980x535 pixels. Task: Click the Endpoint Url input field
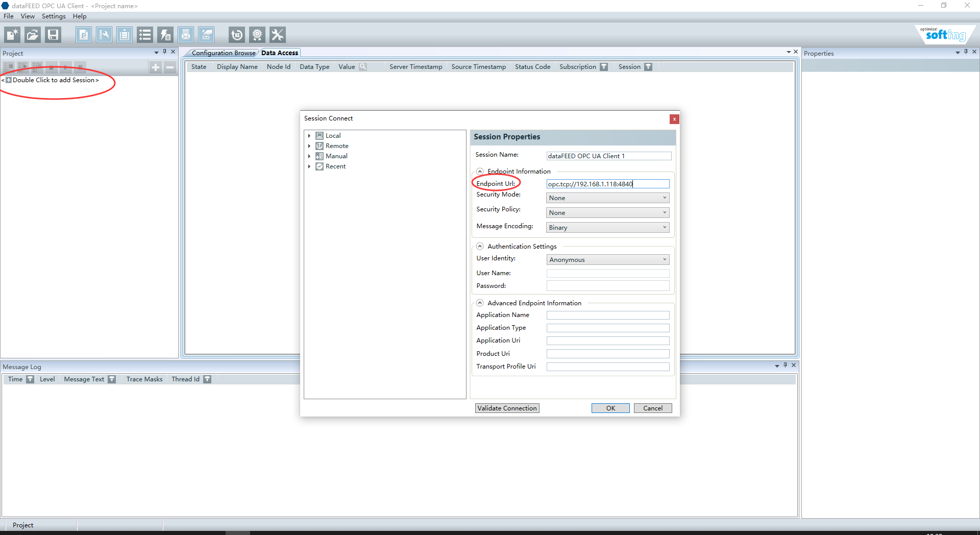608,184
